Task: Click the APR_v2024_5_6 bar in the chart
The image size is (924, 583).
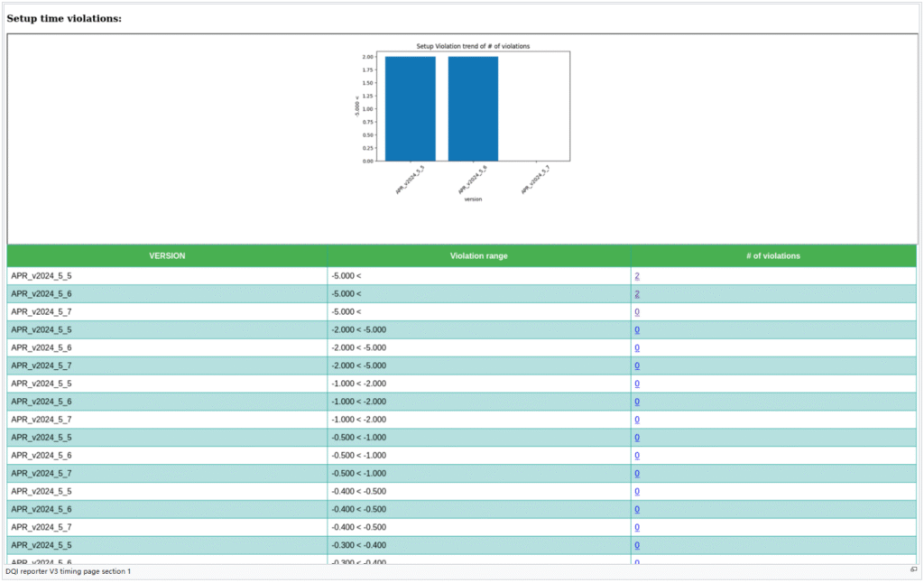Action: (473, 108)
